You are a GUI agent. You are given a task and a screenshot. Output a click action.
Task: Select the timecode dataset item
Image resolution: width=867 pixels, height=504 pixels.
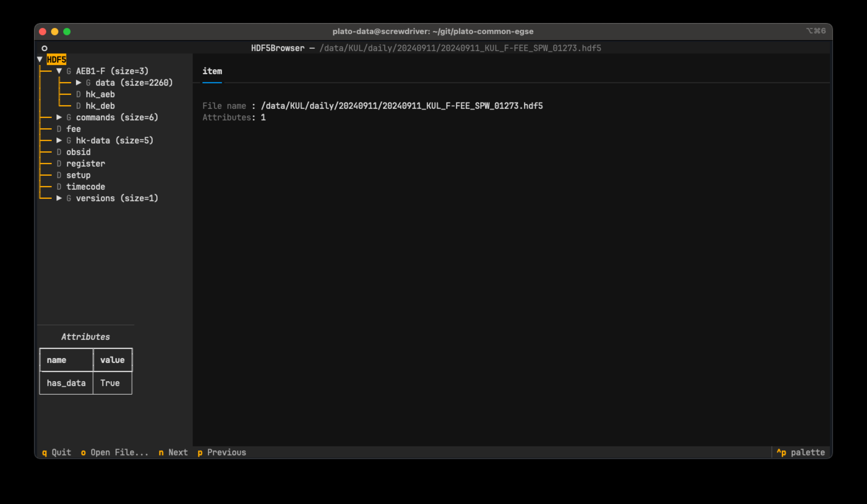86,187
